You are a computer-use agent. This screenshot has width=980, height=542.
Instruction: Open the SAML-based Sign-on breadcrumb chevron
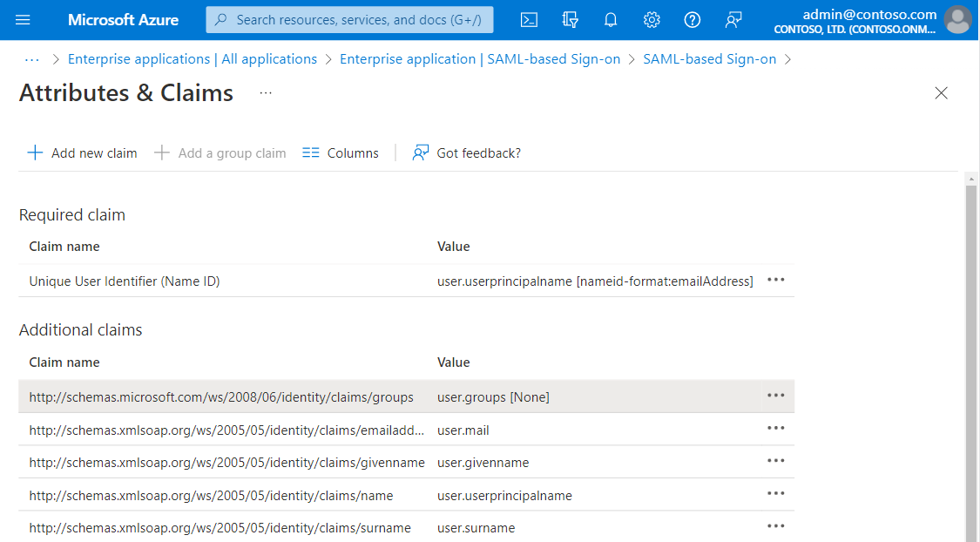click(x=789, y=58)
